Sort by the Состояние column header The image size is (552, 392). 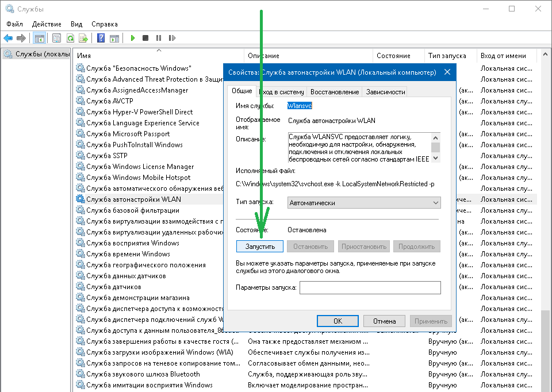coord(398,56)
